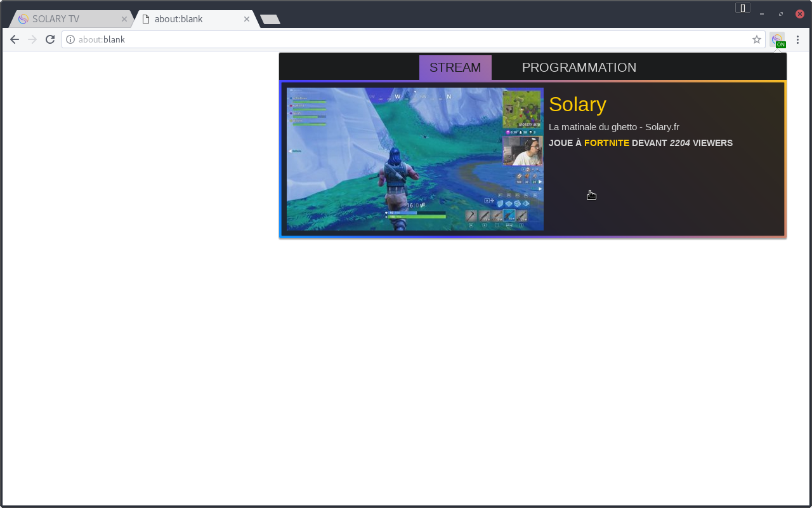Open the Chrome three-dot menu
The image size is (812, 508).
(x=798, y=39)
